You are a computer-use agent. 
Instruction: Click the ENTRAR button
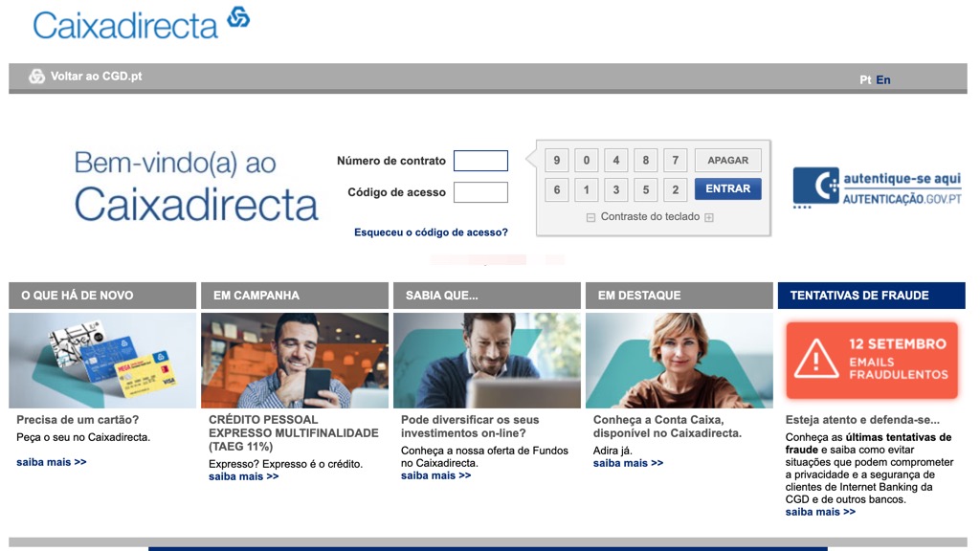(x=727, y=188)
